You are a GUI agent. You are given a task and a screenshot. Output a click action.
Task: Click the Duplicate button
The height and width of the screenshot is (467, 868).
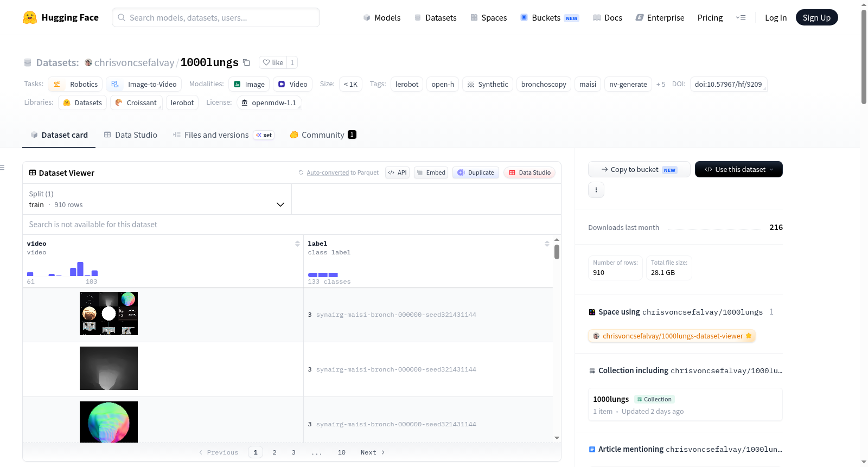tap(476, 172)
